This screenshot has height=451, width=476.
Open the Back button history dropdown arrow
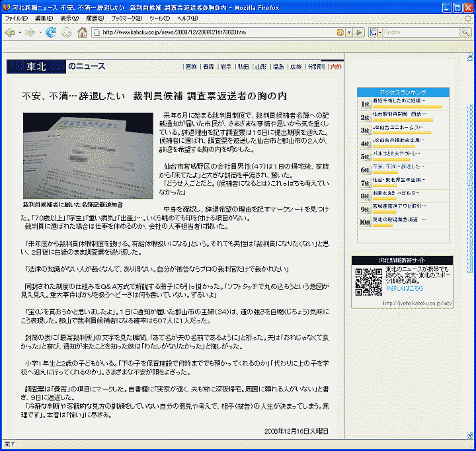19,32
